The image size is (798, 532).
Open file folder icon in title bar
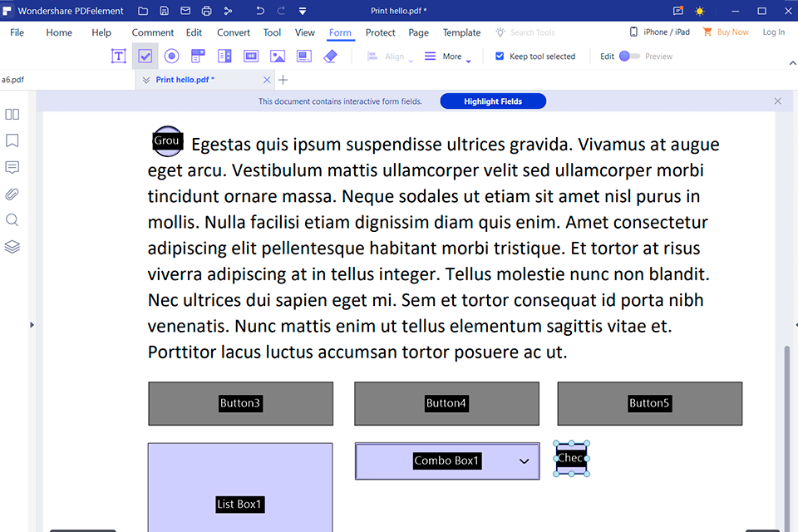143,11
